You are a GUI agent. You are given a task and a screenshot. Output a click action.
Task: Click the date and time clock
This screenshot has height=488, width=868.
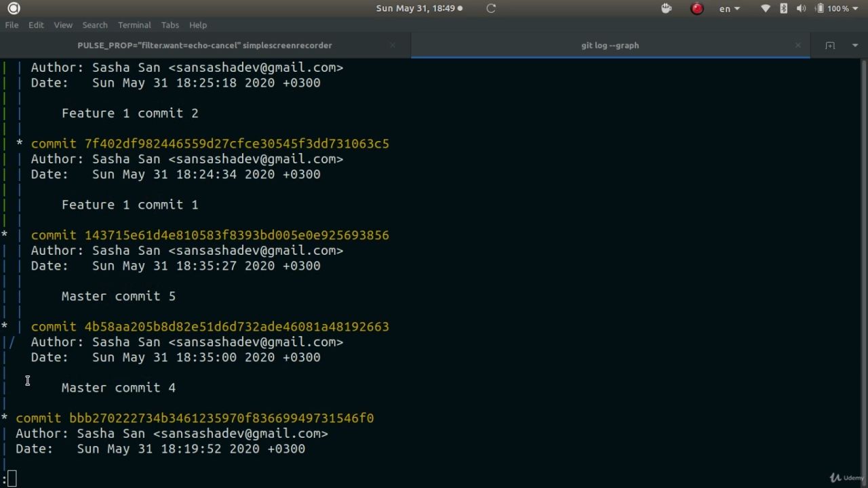point(415,8)
